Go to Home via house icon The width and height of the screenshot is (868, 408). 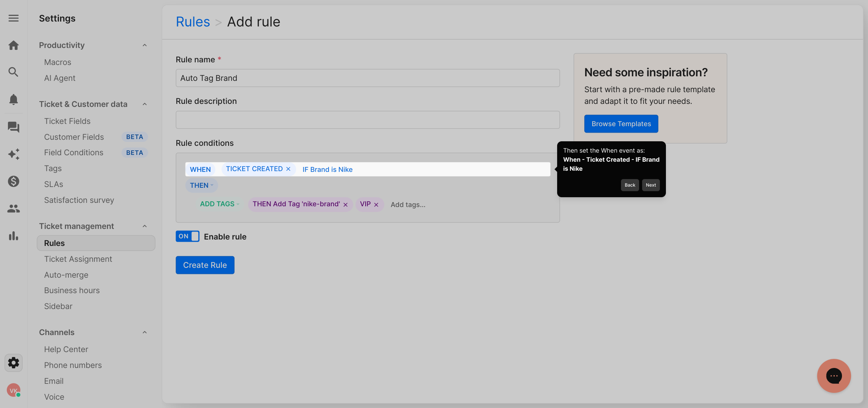[x=14, y=45]
